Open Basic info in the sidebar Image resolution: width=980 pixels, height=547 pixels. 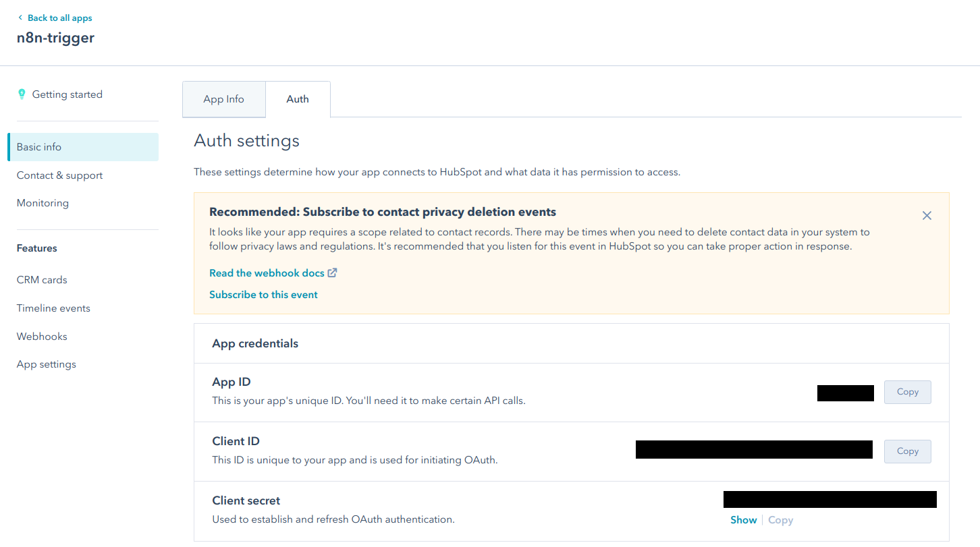(x=39, y=147)
